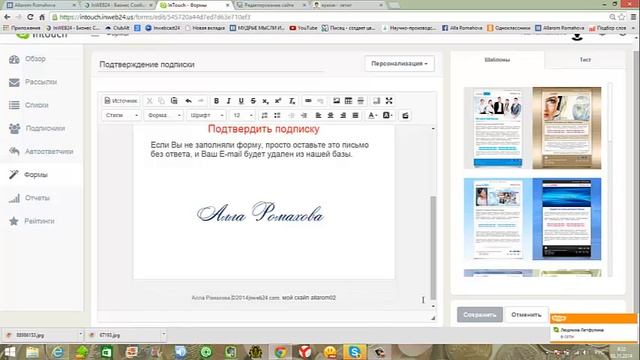
Task: Undo the last edit
Action: (x=188, y=101)
